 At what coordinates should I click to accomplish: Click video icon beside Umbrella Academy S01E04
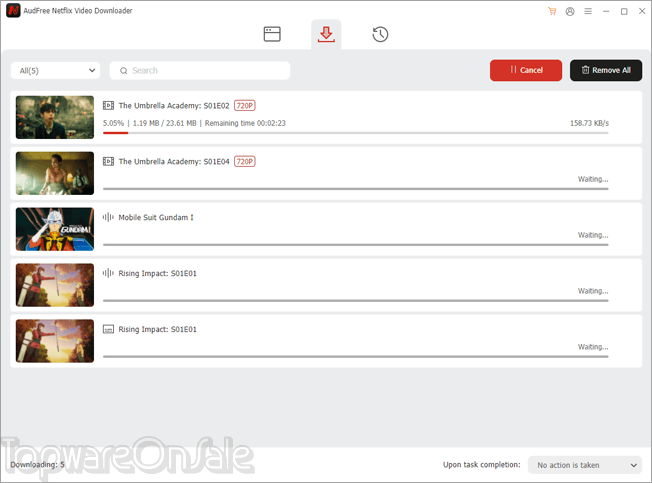coord(108,161)
